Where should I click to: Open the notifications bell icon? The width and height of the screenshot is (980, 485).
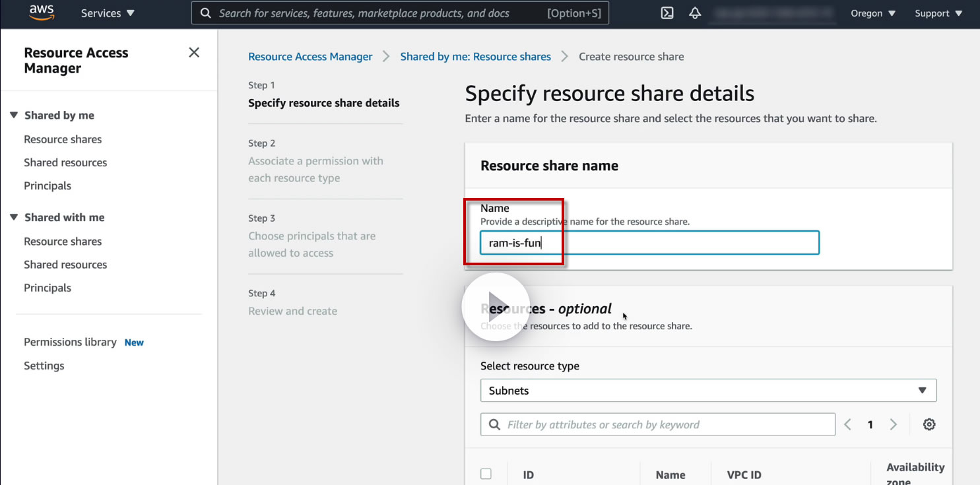(695, 13)
